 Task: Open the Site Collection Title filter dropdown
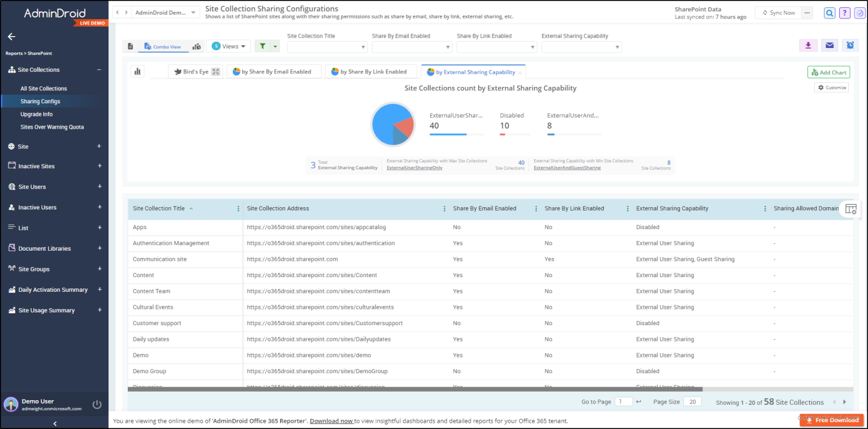coord(327,47)
